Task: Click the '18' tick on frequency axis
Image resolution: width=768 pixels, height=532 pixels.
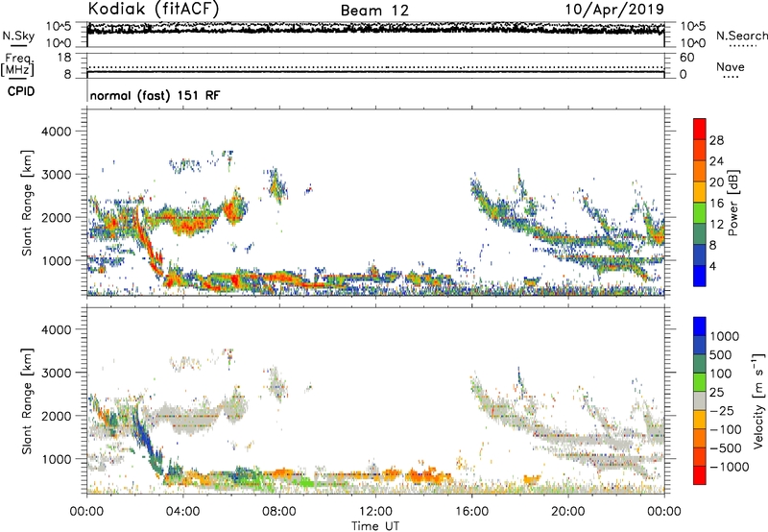Action: point(64,58)
